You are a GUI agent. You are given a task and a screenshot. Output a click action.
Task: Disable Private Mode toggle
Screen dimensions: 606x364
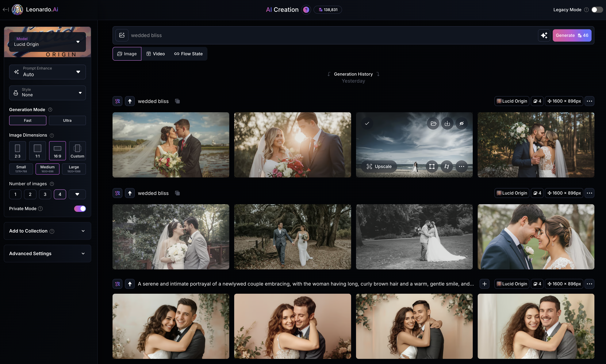(x=80, y=208)
